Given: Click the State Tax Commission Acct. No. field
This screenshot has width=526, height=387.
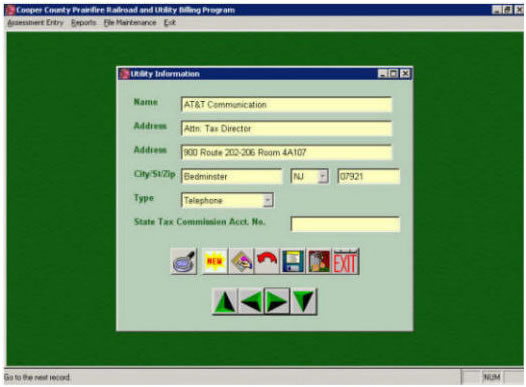Looking at the screenshot, I should [345, 224].
